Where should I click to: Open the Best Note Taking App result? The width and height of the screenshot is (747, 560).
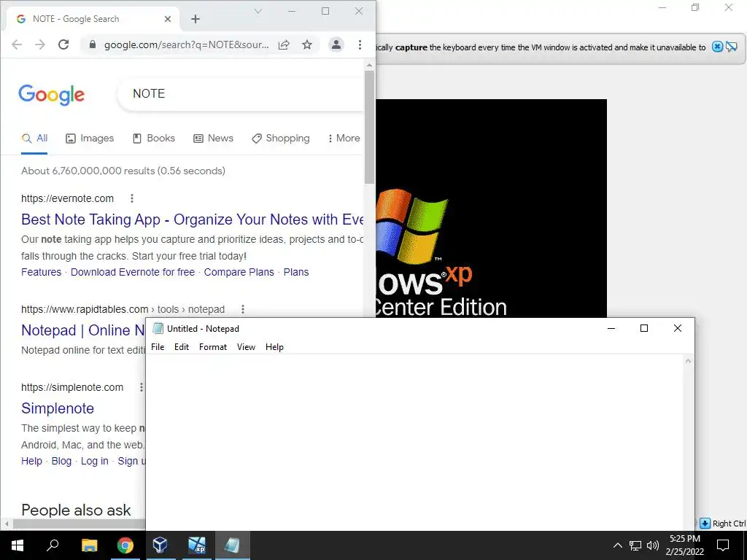pos(193,219)
